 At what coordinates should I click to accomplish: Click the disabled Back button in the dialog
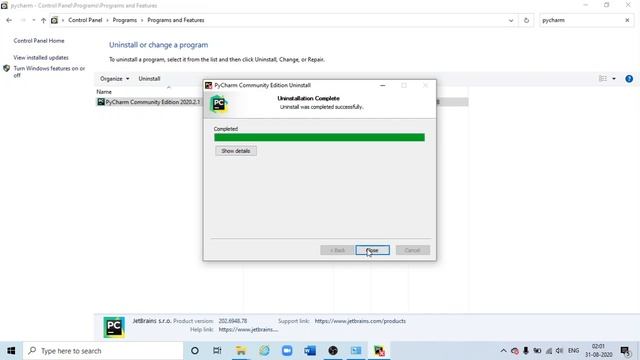tap(337, 250)
